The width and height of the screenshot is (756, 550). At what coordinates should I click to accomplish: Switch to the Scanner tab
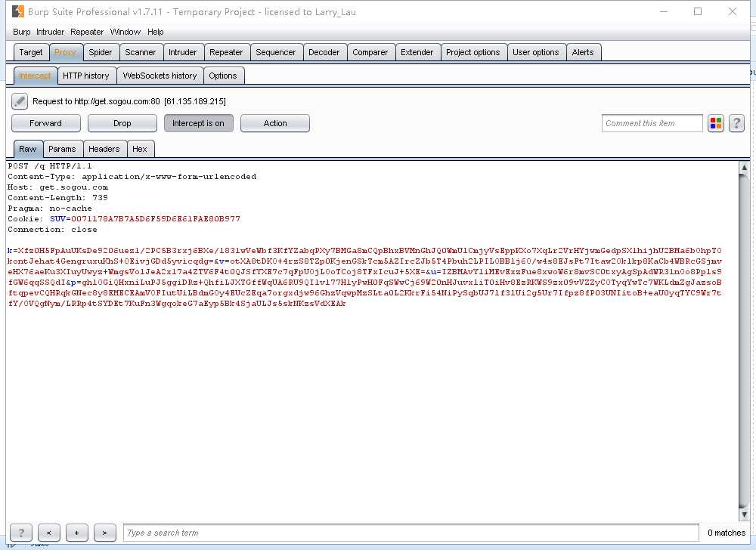pos(141,52)
